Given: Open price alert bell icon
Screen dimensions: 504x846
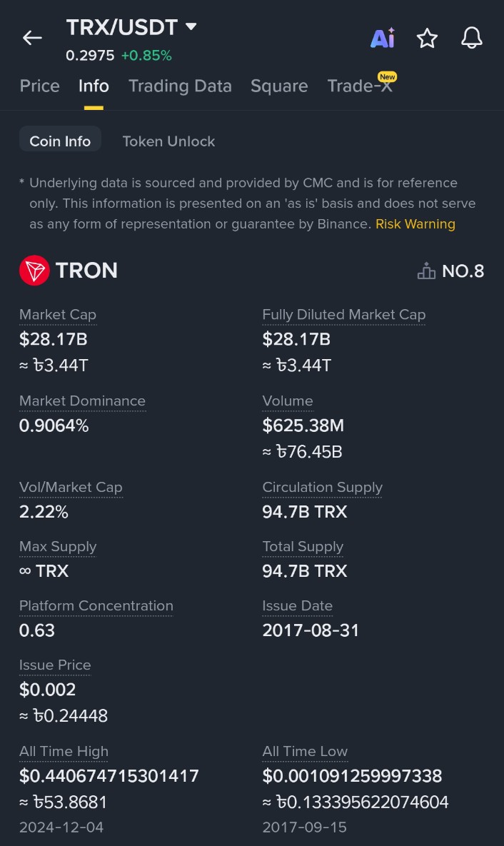Looking at the screenshot, I should 471,39.
